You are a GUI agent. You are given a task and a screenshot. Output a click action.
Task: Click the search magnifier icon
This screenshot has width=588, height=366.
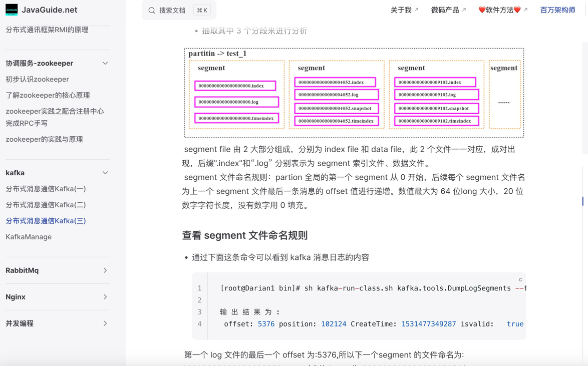(x=151, y=11)
